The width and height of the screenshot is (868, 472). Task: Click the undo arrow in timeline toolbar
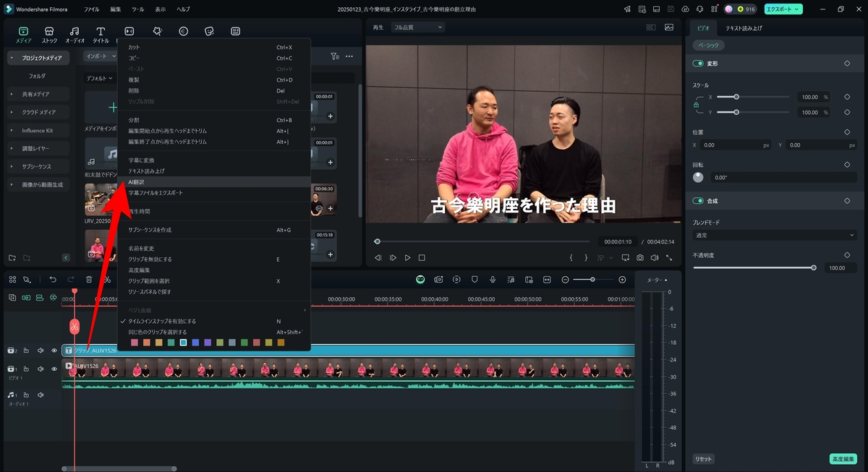[53, 279]
